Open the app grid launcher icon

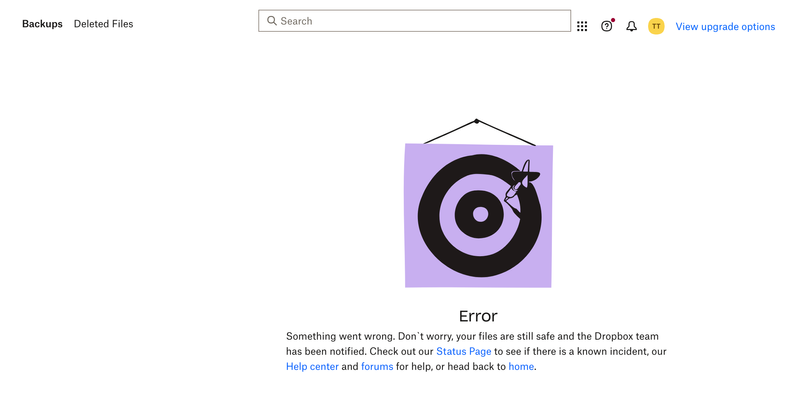click(582, 26)
